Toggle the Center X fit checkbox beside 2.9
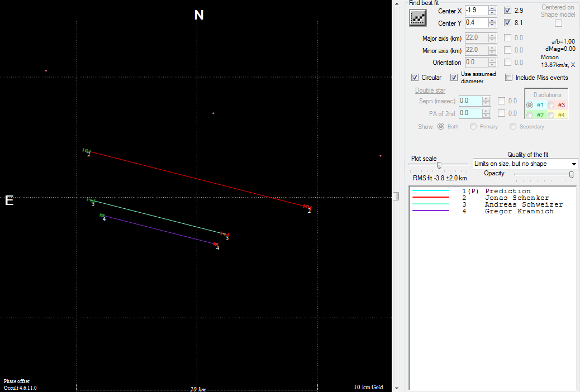This screenshot has height=392, width=580. point(507,11)
